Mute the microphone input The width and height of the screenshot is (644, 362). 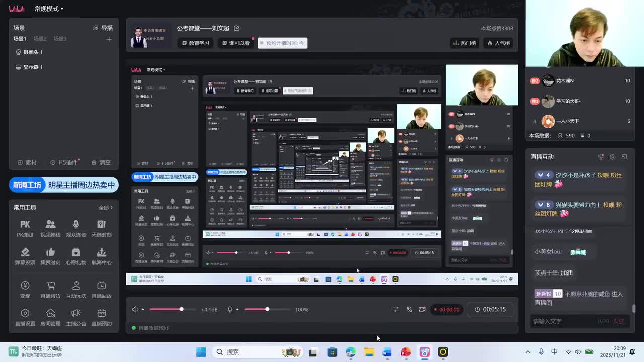coord(230,309)
